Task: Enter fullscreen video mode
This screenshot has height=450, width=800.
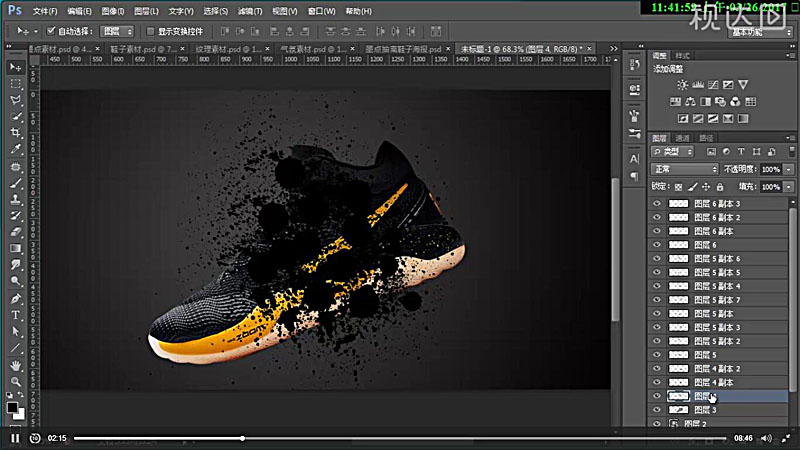Action: pos(786,438)
